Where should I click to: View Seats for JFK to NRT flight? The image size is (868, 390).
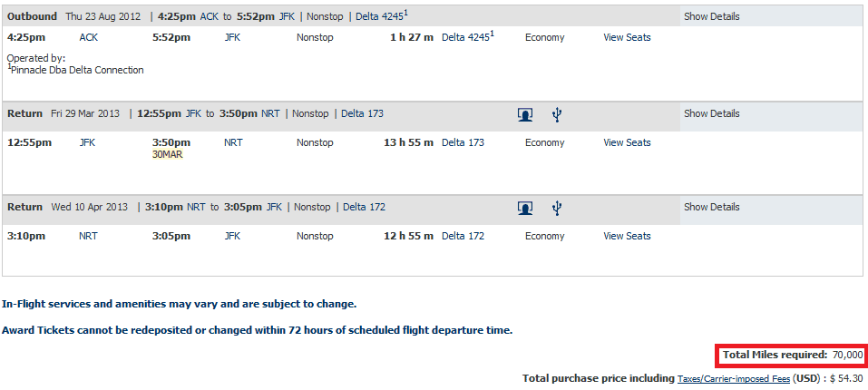[627, 142]
